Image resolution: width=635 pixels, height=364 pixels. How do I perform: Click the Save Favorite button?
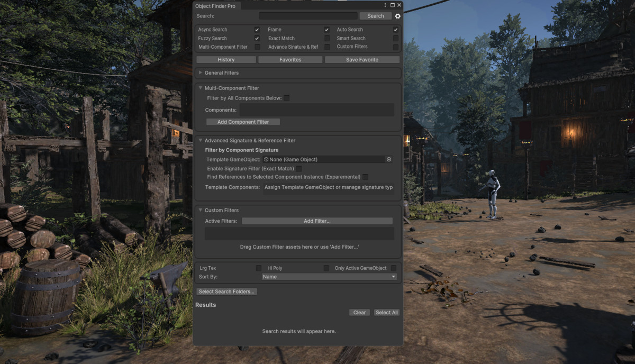tap(361, 59)
